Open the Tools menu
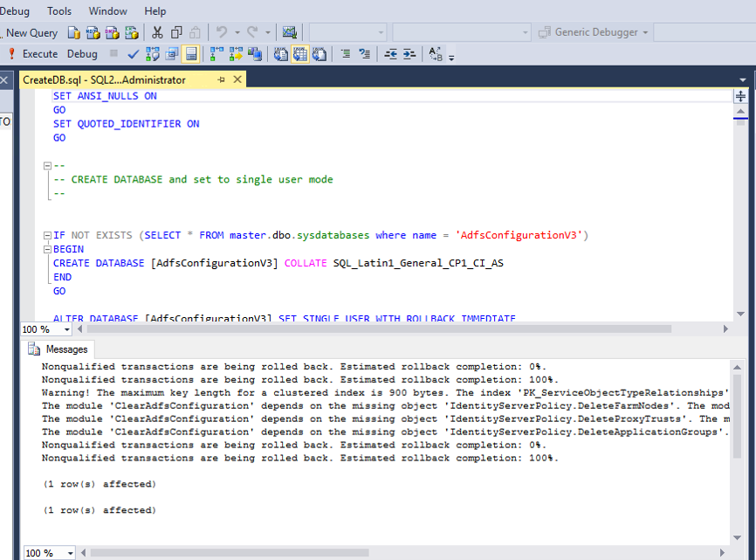The image size is (756, 560). (x=58, y=10)
